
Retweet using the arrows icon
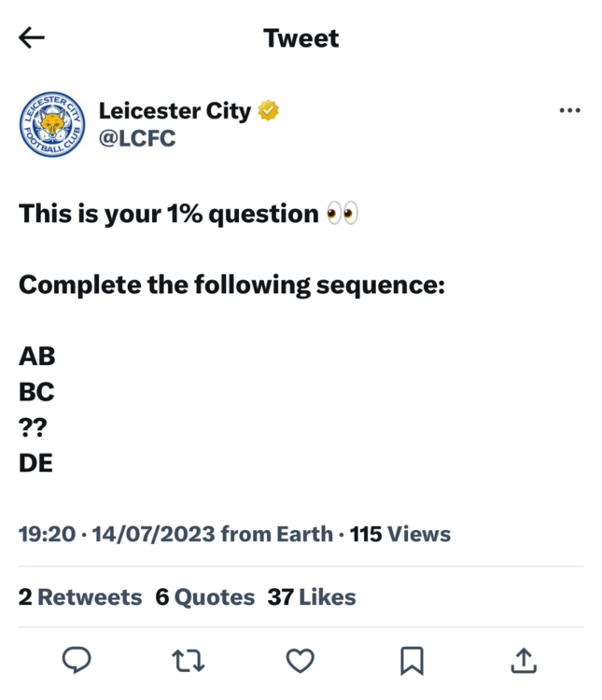coord(188,661)
